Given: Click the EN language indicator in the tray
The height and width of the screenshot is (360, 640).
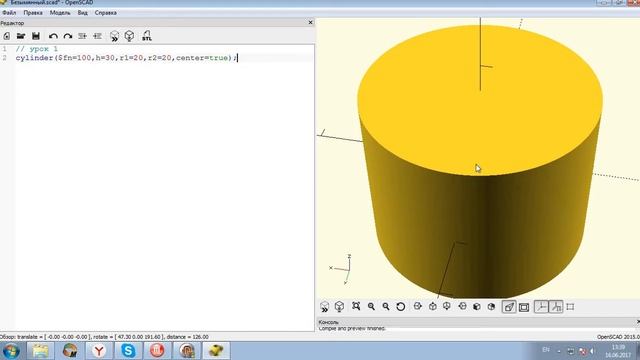Looking at the screenshot, I should (546, 350).
